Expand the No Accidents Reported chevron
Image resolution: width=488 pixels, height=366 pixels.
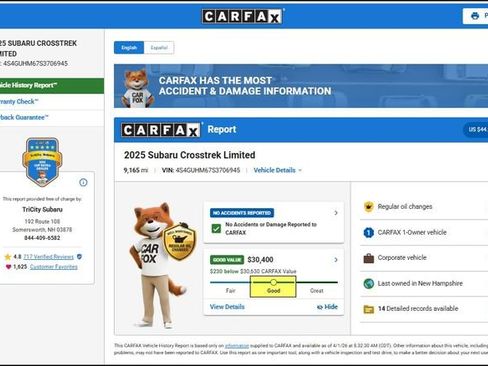[x=336, y=213]
